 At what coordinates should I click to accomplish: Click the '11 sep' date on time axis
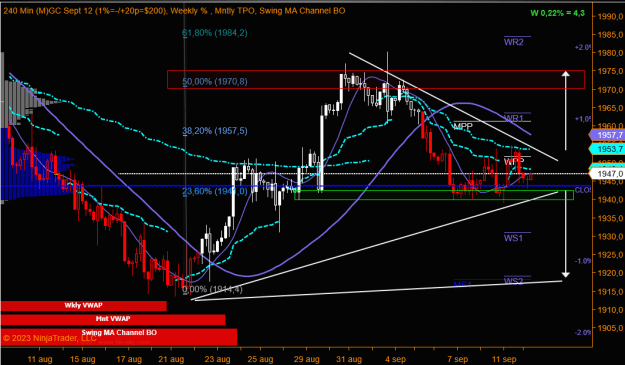(x=504, y=359)
